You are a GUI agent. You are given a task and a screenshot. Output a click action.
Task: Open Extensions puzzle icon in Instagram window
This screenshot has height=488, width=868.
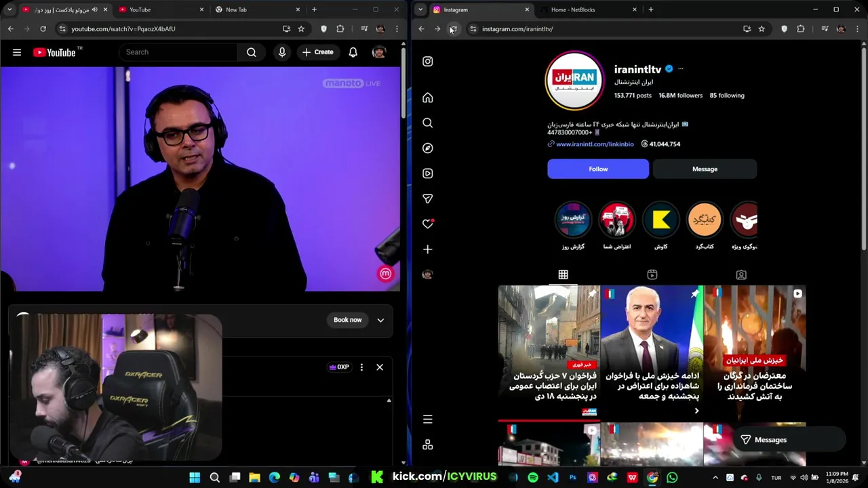[x=801, y=29]
